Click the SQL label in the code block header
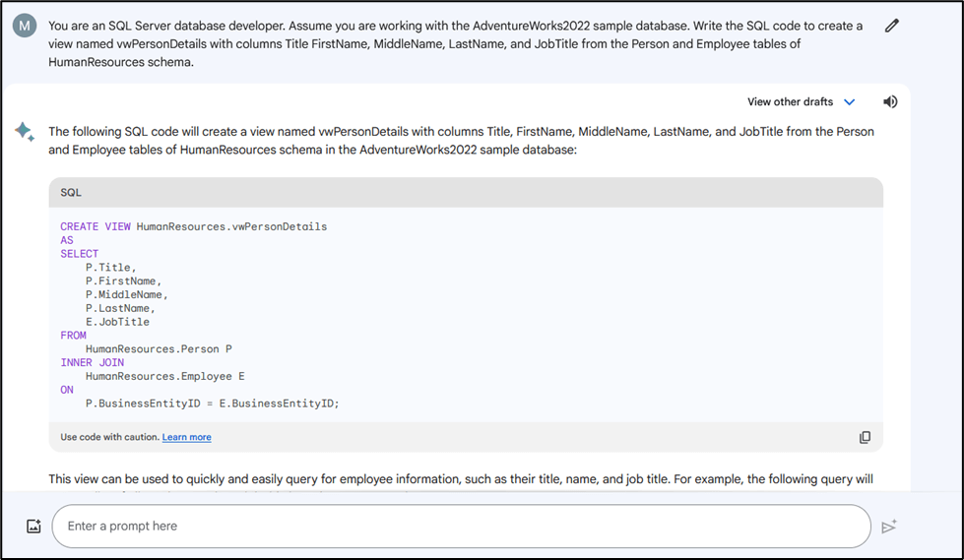Viewport: 964px width, 560px height. (x=71, y=192)
